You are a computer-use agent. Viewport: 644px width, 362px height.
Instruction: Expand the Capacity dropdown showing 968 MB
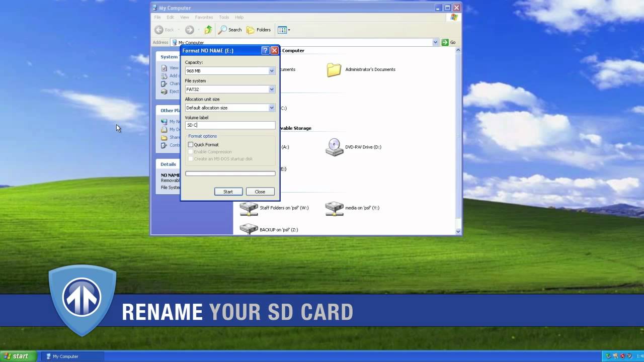[272, 71]
